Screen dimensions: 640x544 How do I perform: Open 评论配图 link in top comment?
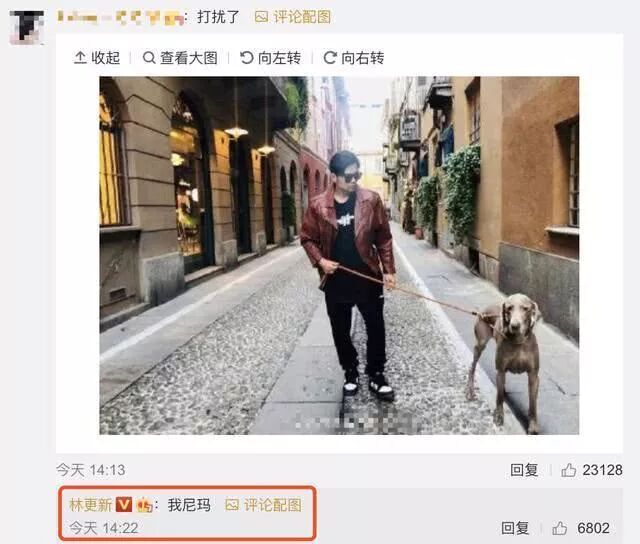click(x=302, y=17)
